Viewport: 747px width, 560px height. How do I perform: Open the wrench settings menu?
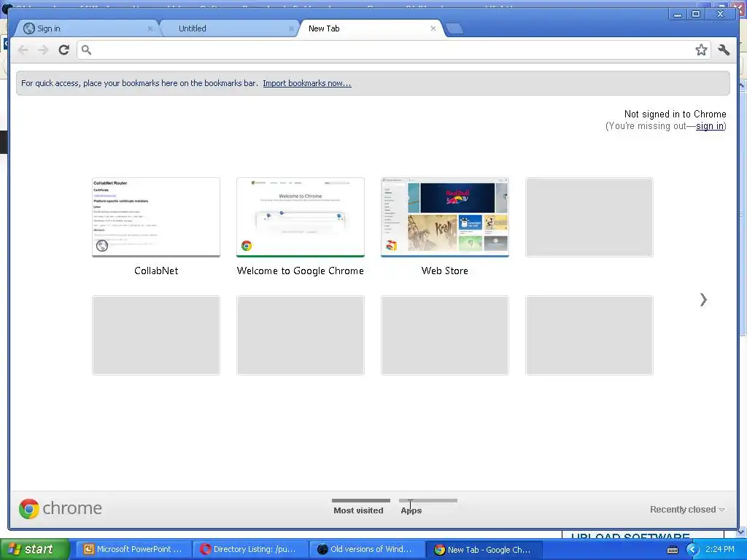click(724, 50)
